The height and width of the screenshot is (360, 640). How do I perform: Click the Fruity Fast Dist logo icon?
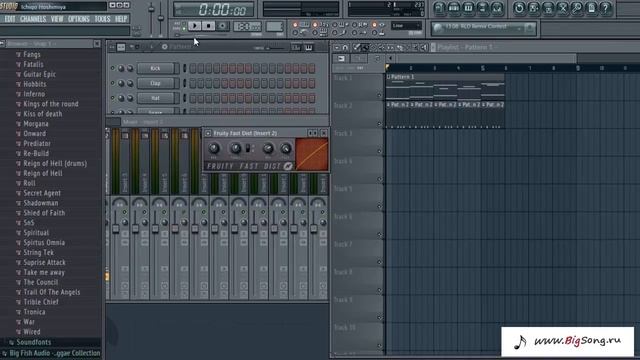coord(288,166)
